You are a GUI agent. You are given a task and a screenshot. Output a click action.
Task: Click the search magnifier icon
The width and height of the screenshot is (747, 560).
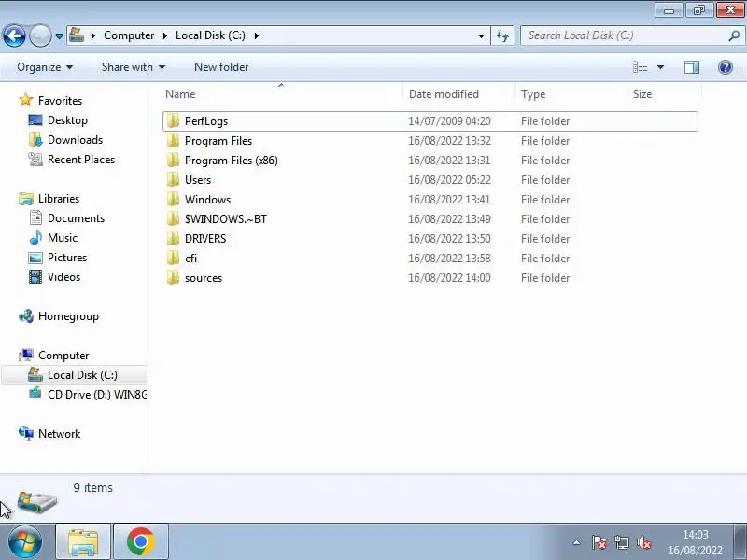734,35
